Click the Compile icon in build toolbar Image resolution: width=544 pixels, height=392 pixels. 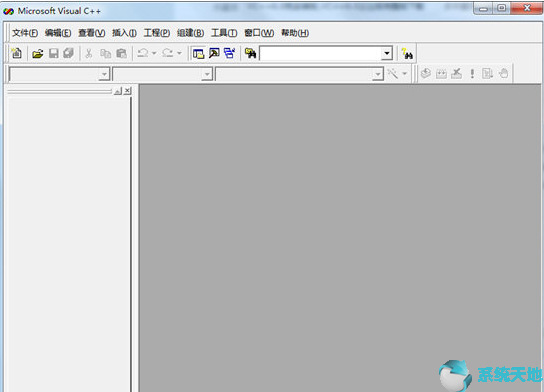(426, 73)
